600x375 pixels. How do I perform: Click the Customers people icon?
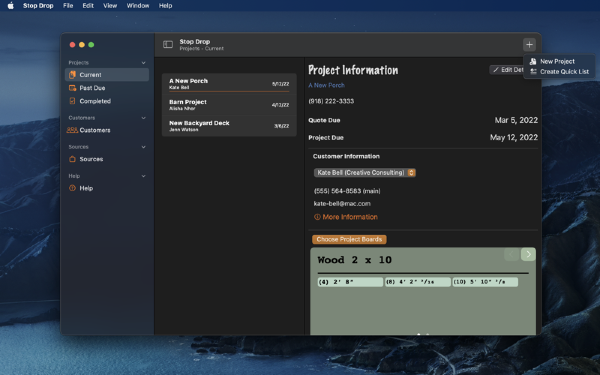[72, 130]
